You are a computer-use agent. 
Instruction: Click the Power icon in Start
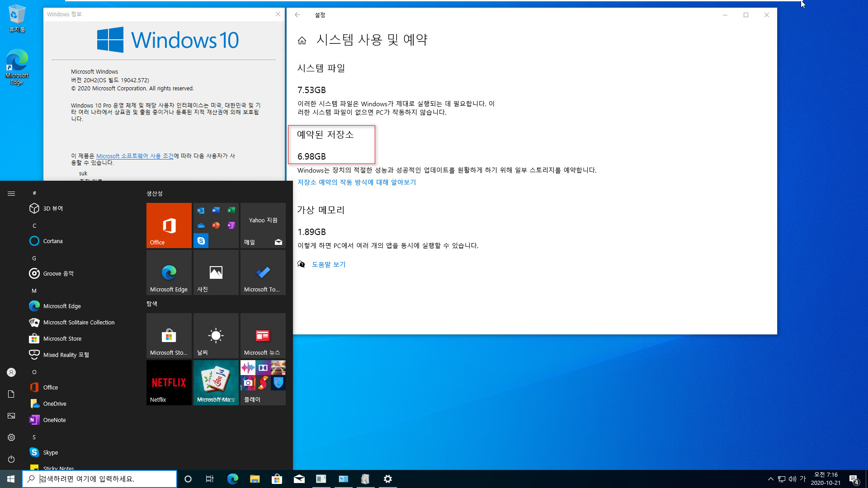pos(11,459)
